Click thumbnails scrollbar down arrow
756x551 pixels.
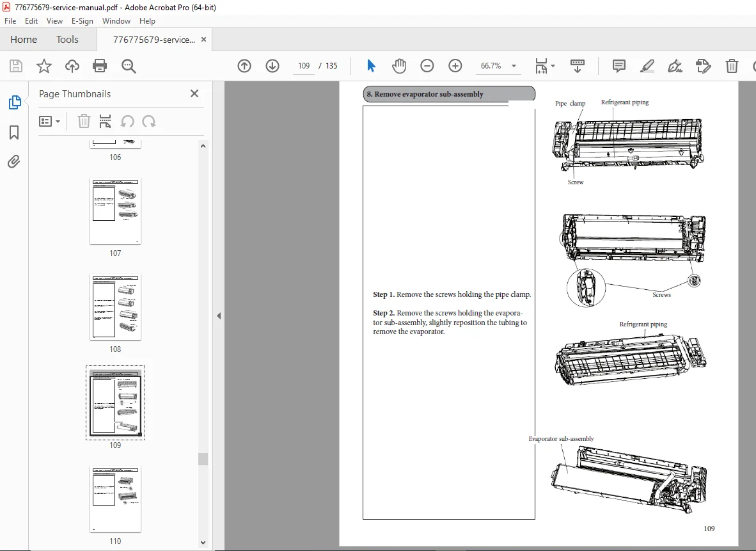[x=203, y=542]
